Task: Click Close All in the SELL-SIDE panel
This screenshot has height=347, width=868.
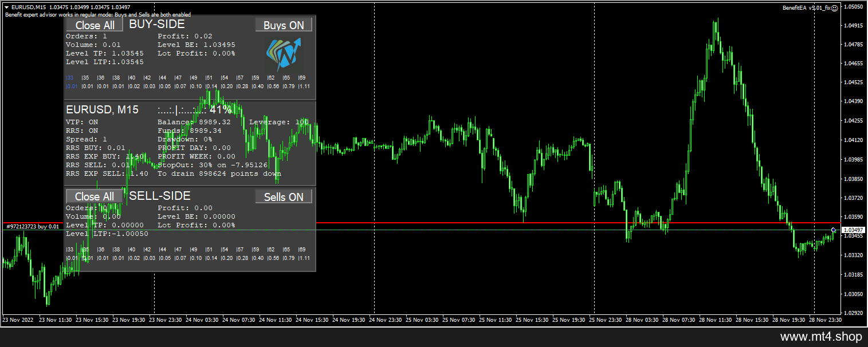Action: (x=95, y=196)
